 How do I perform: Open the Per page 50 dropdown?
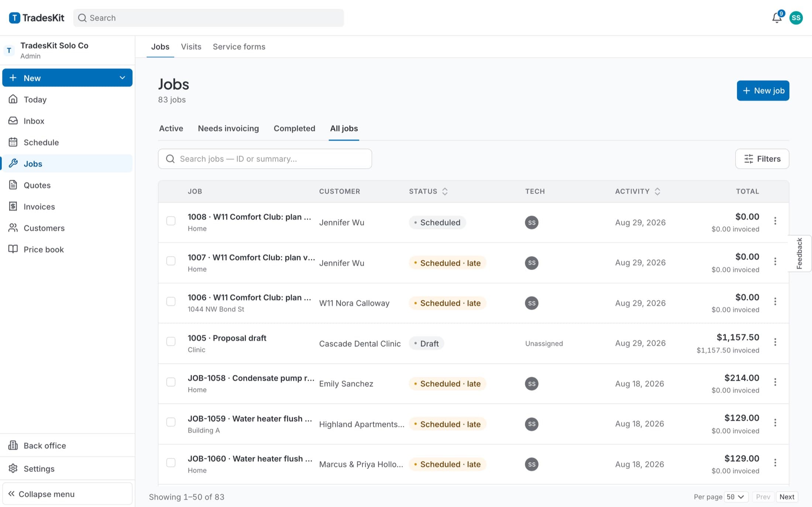point(736,497)
